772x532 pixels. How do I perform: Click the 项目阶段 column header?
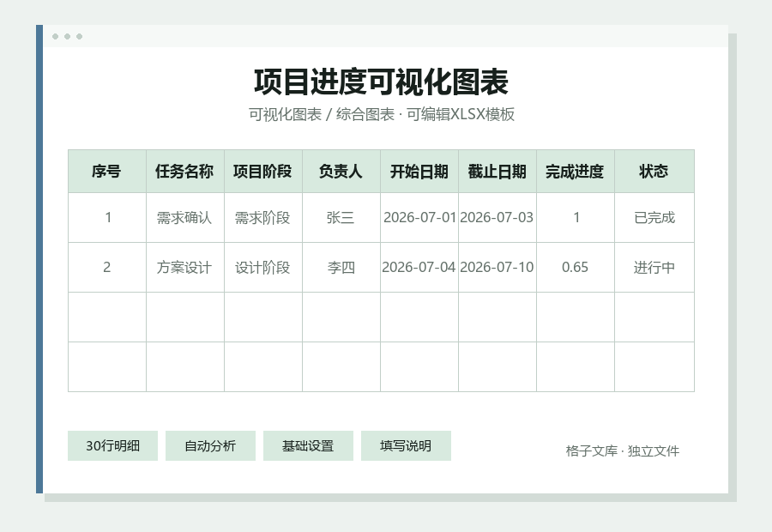point(263,171)
